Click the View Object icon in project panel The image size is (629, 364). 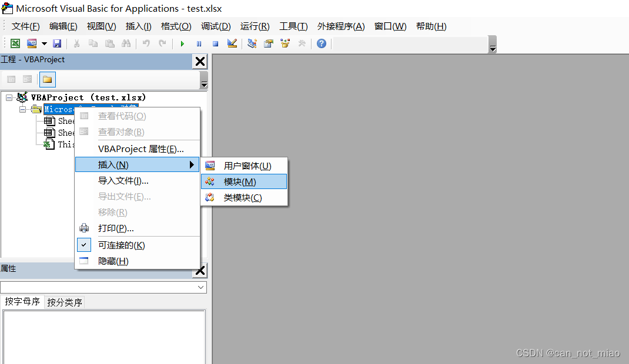click(27, 79)
